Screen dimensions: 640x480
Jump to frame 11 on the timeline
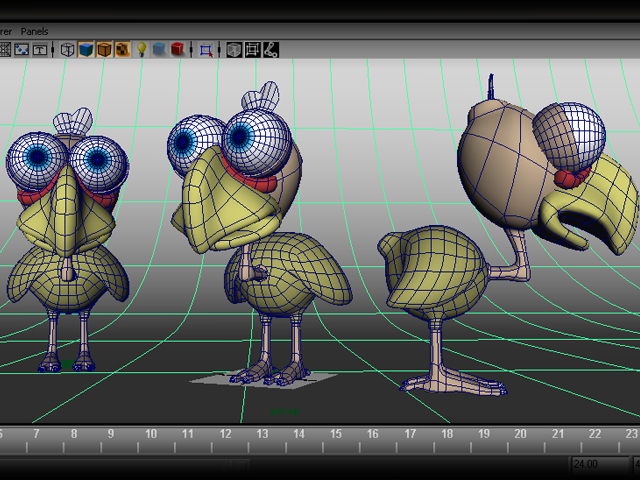point(187,434)
